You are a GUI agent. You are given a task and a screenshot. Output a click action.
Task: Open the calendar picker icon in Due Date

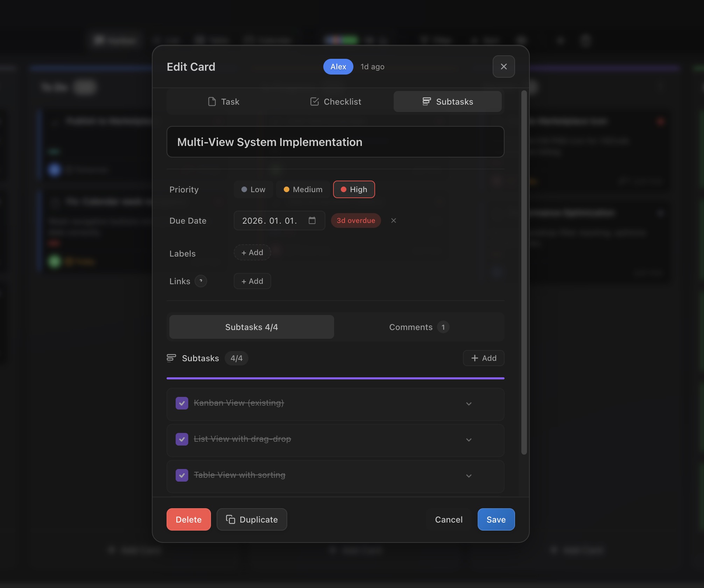(312, 220)
